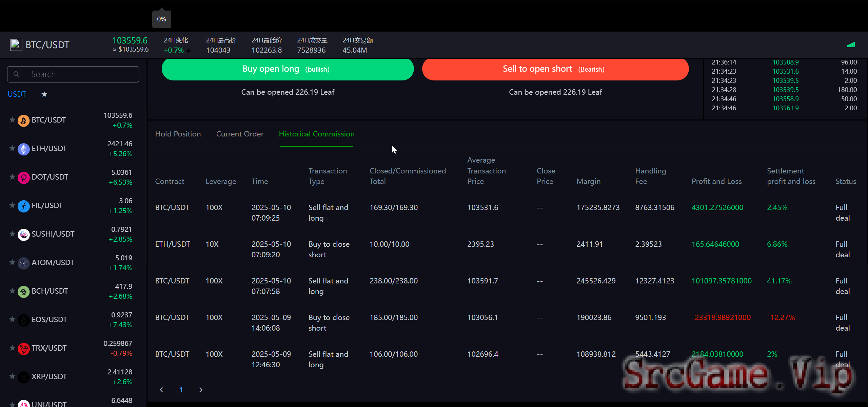Click the Bitcoin Cash icon for BCH/USDT
The width and height of the screenshot is (868, 407).
pyautogui.click(x=23, y=292)
